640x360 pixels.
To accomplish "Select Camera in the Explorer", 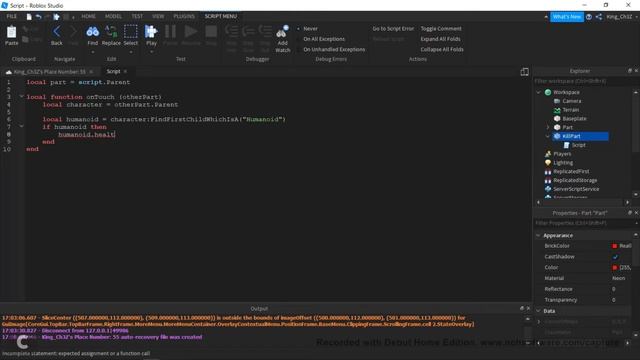I will pyautogui.click(x=571, y=101).
